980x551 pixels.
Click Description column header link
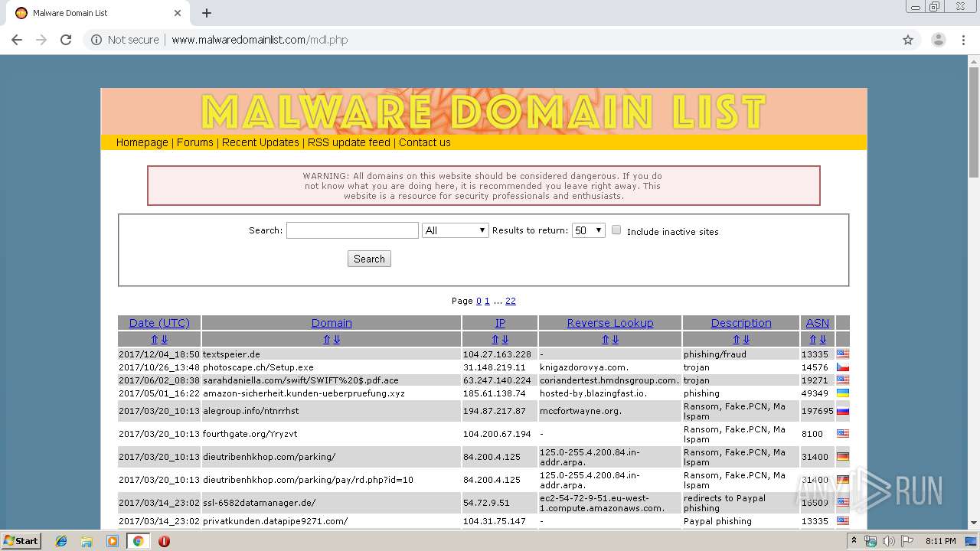(741, 323)
